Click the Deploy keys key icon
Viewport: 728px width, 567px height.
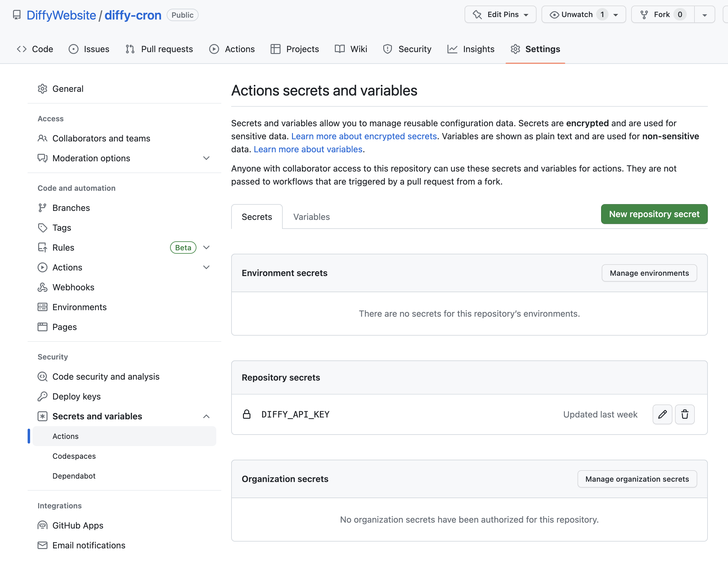(42, 396)
